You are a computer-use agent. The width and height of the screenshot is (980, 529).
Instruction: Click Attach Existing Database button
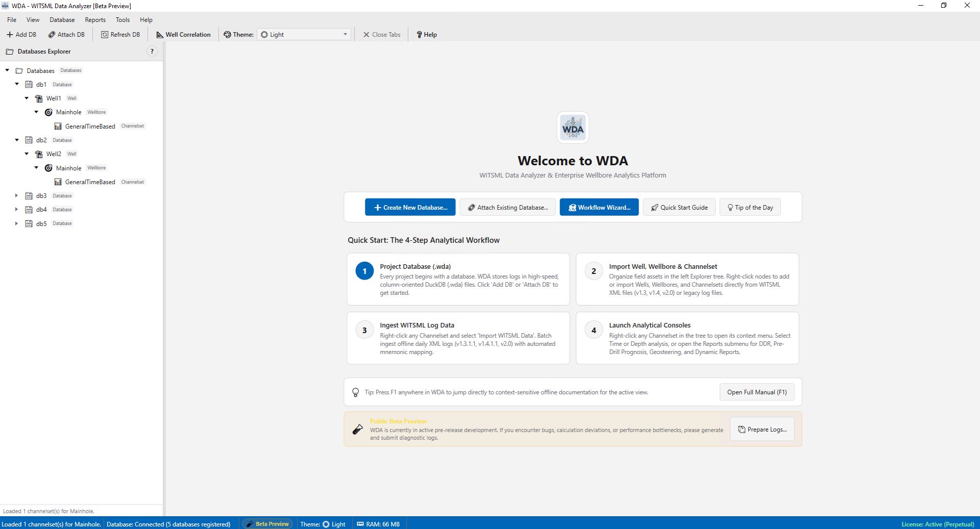coord(508,207)
